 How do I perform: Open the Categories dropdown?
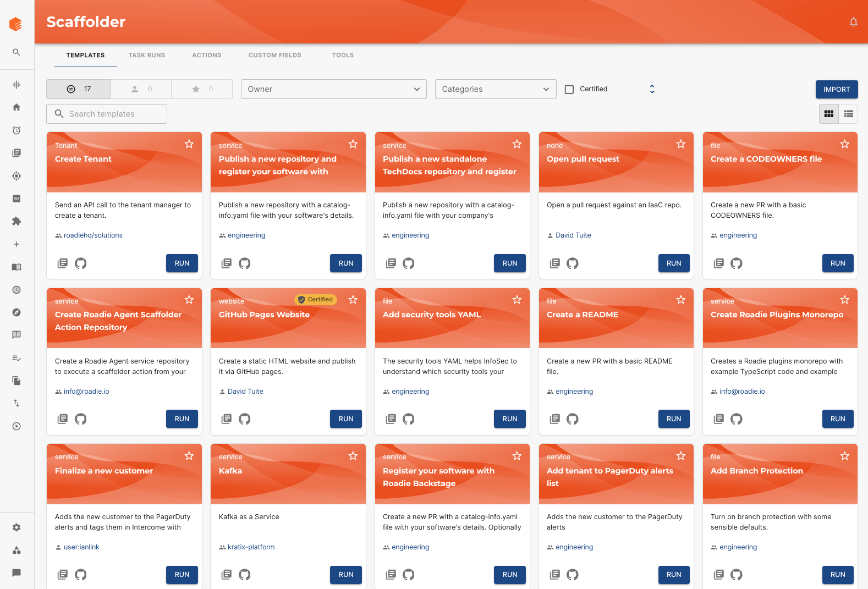coord(496,89)
